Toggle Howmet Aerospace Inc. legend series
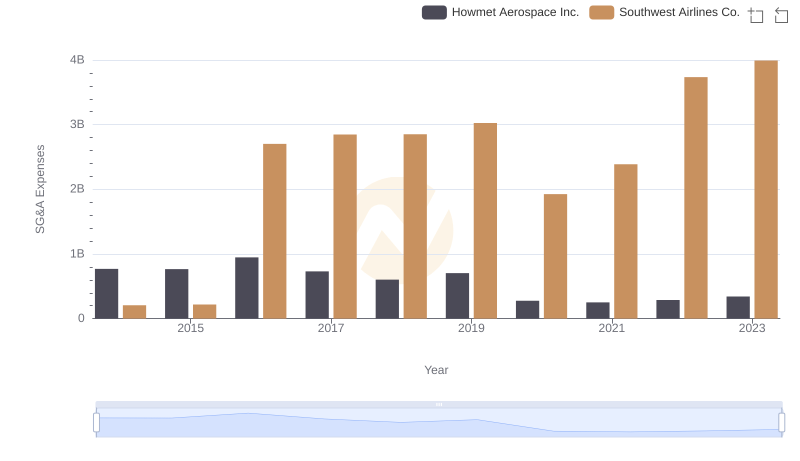This screenshot has height=461, width=800. [x=501, y=12]
